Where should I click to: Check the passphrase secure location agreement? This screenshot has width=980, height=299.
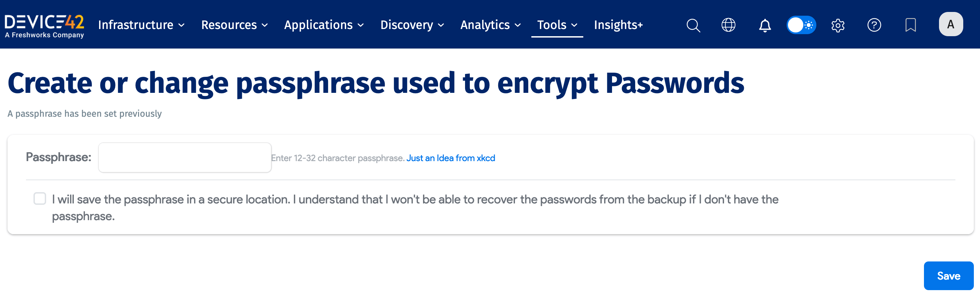[x=40, y=198]
